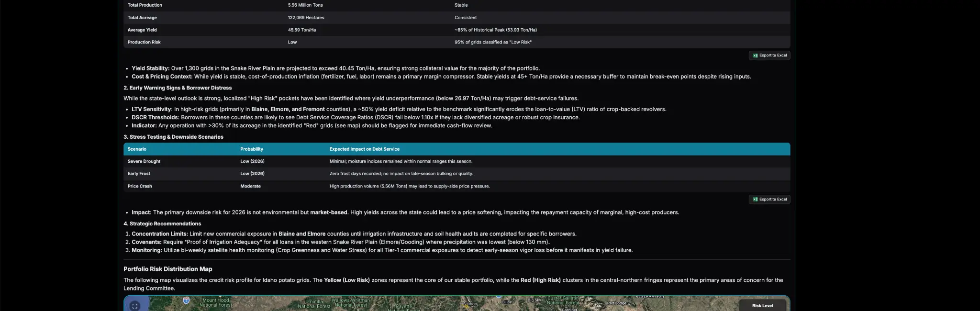This screenshot has width=980, height=311.
Task: Click the "Scenario" column header
Action: click(137, 149)
